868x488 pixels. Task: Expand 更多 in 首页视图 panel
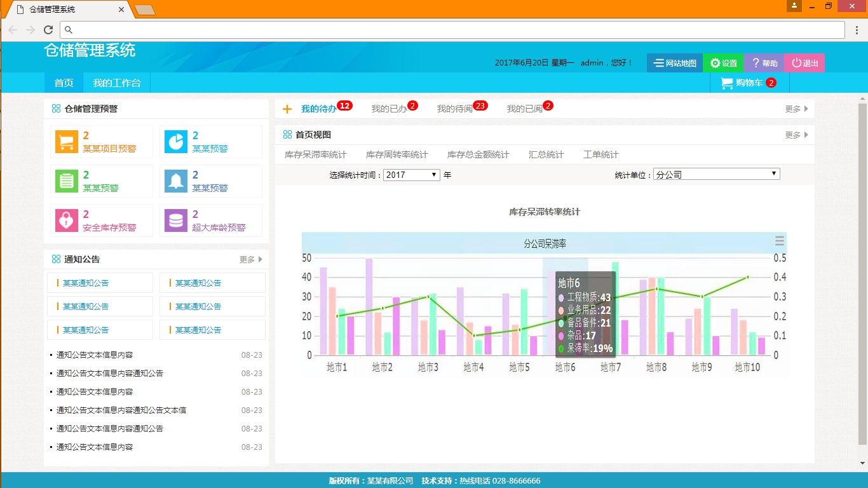click(x=796, y=135)
